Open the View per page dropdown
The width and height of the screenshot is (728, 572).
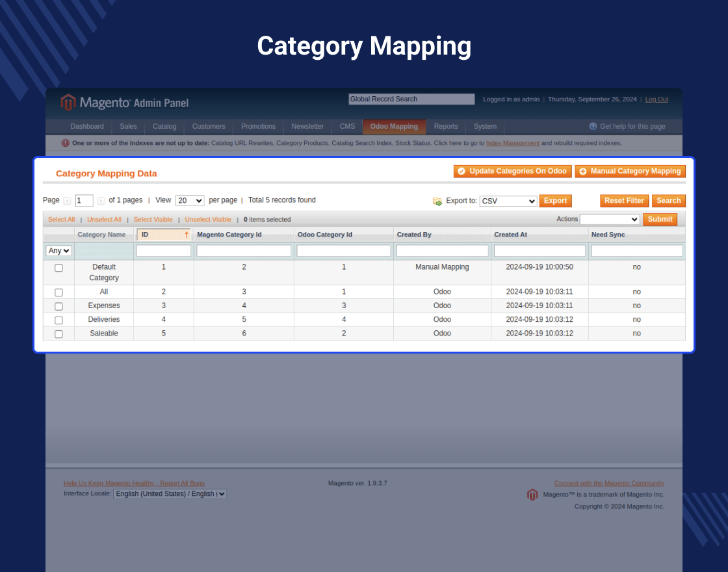[190, 201]
